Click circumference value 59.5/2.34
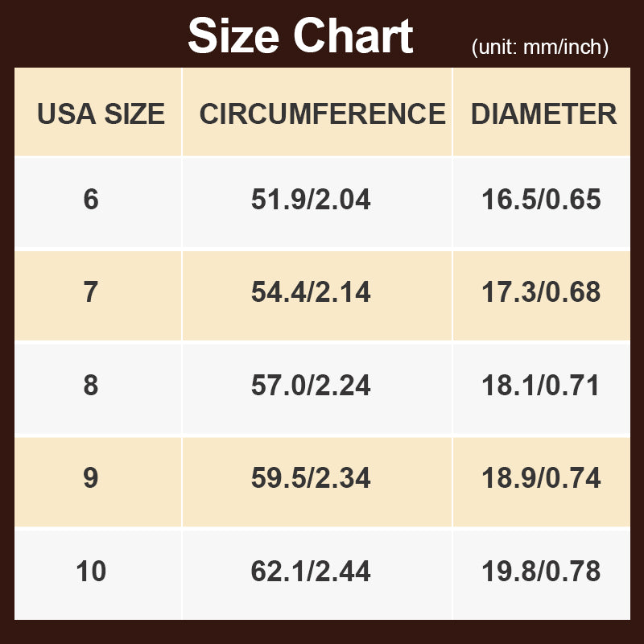 point(311,479)
